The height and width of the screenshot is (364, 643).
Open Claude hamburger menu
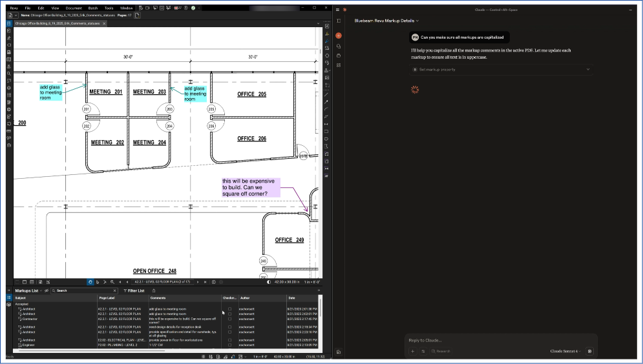pyautogui.click(x=337, y=10)
